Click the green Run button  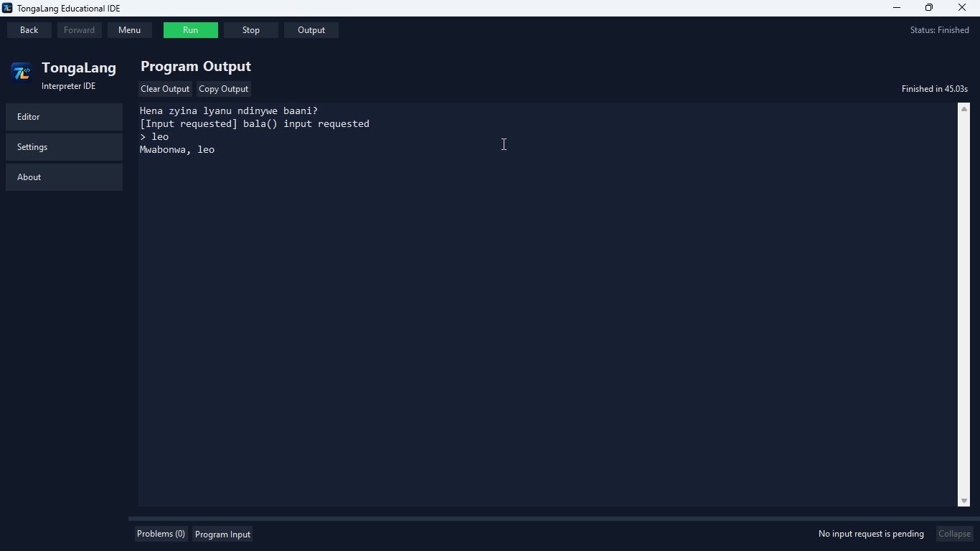click(191, 30)
